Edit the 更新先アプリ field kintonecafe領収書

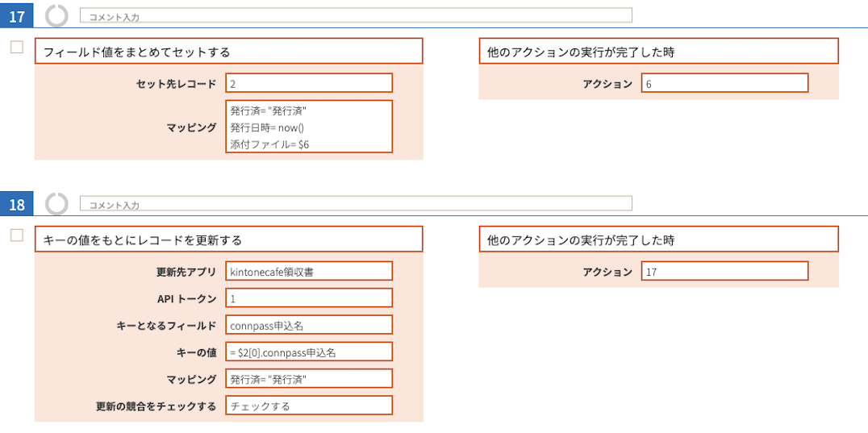point(309,271)
